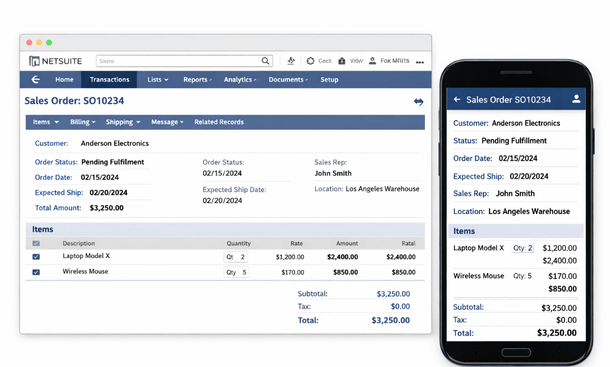The height and width of the screenshot is (367, 610).
Task: Click the Anderson Electronics customer name
Action: click(x=115, y=143)
